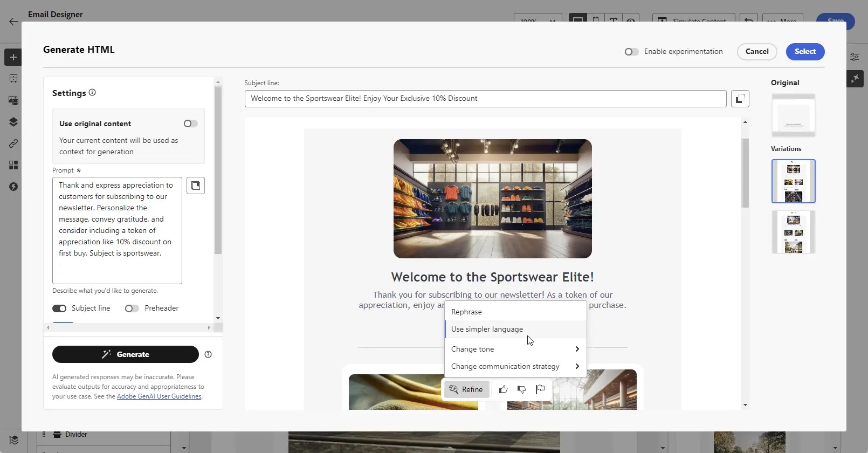Click the add component plus icon in sidebar
Screen dimensions: 868x453
point(13,57)
